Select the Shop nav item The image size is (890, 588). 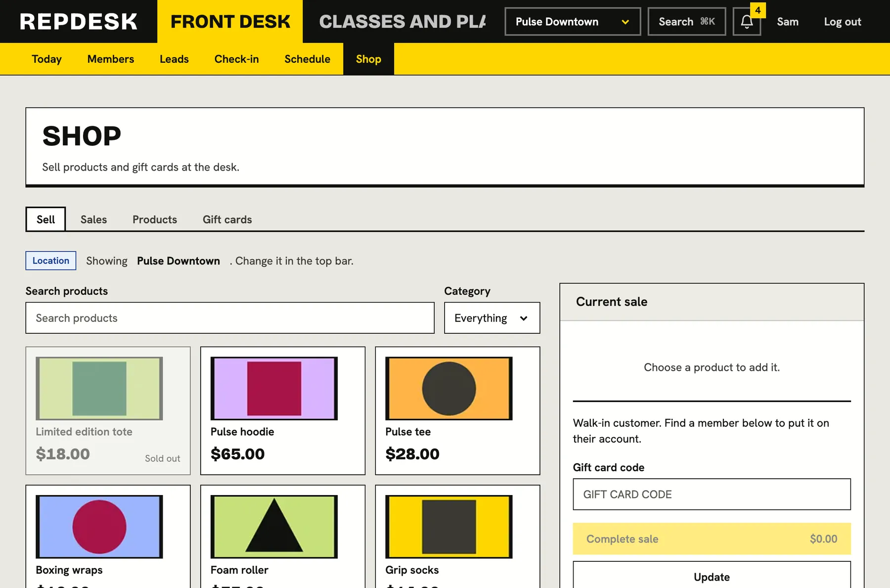pyautogui.click(x=368, y=59)
